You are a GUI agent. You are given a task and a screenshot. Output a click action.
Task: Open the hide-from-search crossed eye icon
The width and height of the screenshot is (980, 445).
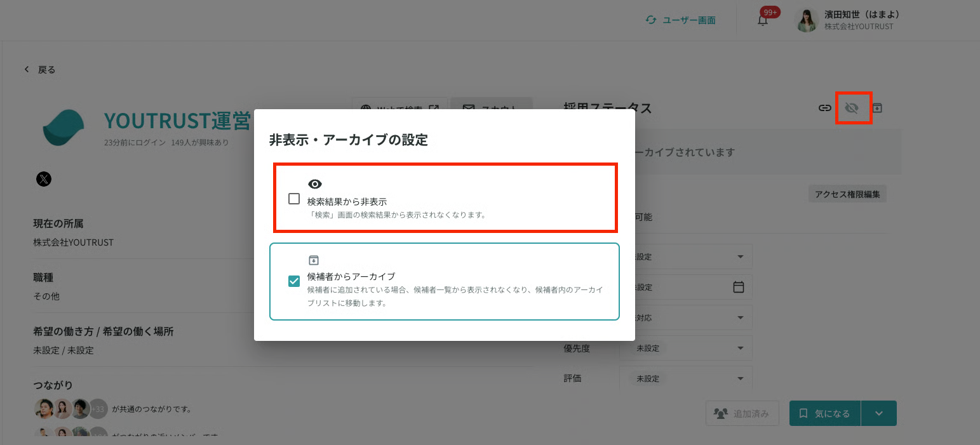pyautogui.click(x=852, y=108)
